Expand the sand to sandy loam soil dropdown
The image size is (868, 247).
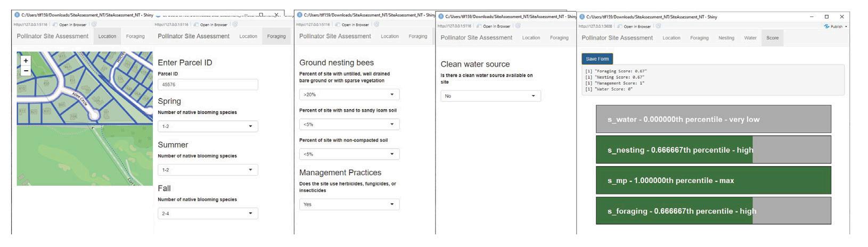(349, 125)
